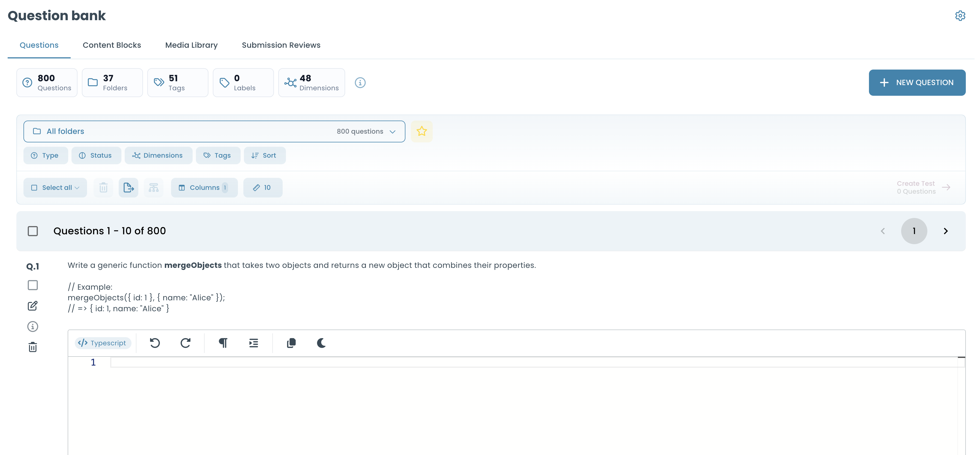Open the Select all dropdown
This screenshot has width=980, height=455.
tap(55, 188)
